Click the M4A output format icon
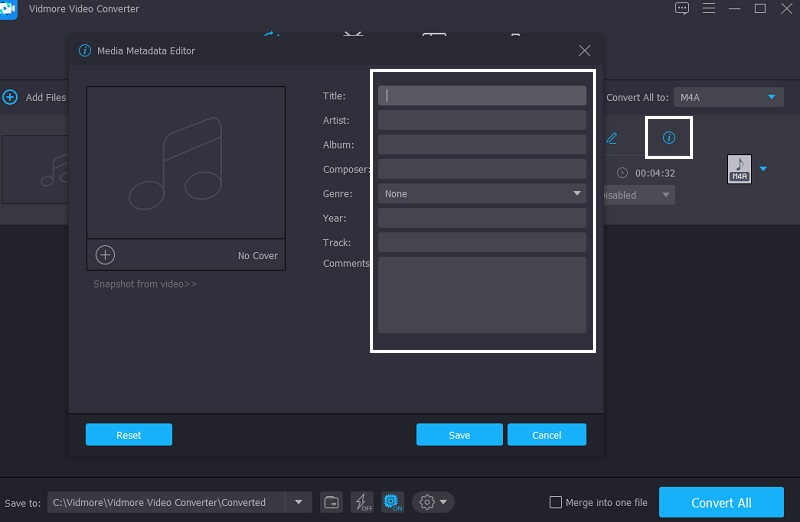Image resolution: width=800 pixels, height=522 pixels. coord(739,169)
